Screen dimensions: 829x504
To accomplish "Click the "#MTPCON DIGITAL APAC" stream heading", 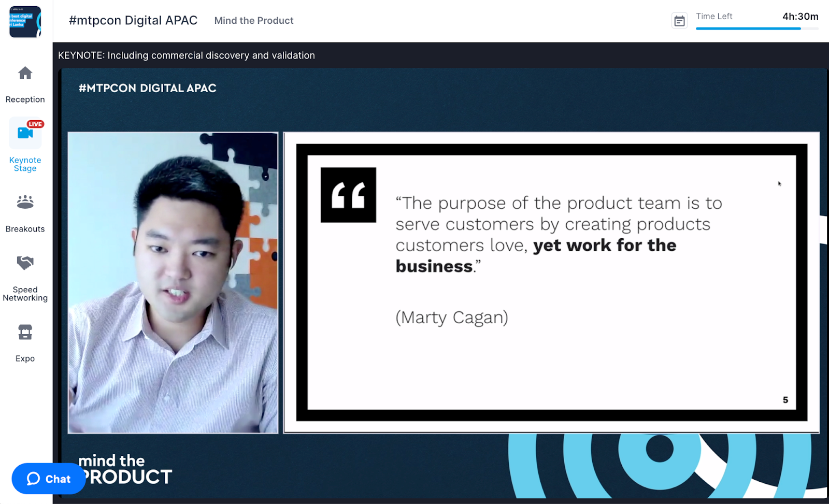I will [x=148, y=88].
